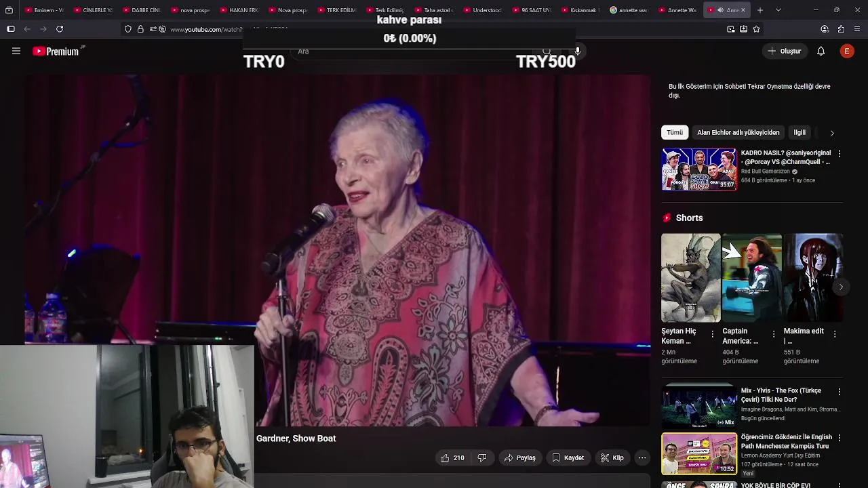Like the video with 210 likes

click(x=452, y=457)
